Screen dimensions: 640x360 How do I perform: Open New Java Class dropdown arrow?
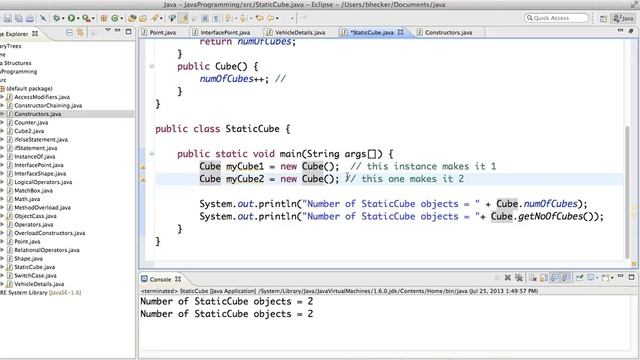122,19
